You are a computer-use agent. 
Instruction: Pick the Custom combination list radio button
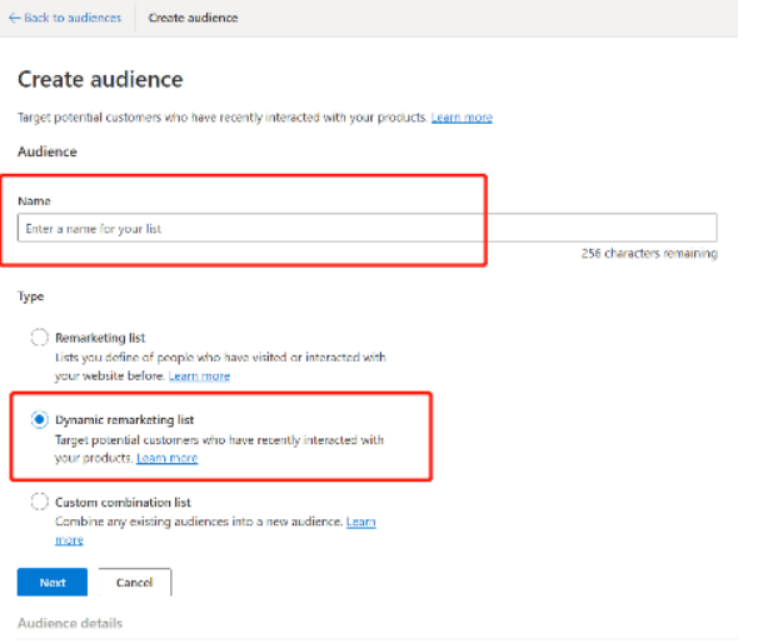click(x=40, y=502)
